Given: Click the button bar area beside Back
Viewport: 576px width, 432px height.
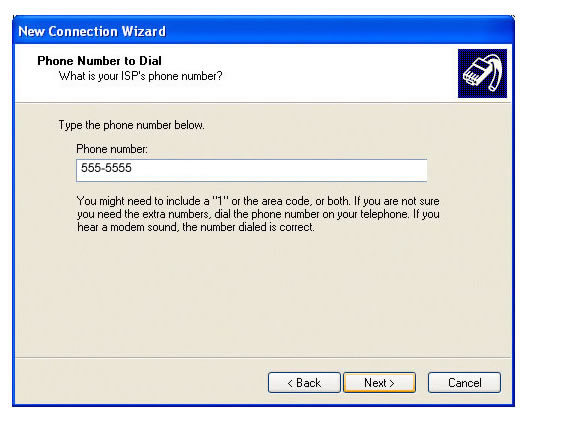Looking at the screenshot, I should tap(141, 382).
